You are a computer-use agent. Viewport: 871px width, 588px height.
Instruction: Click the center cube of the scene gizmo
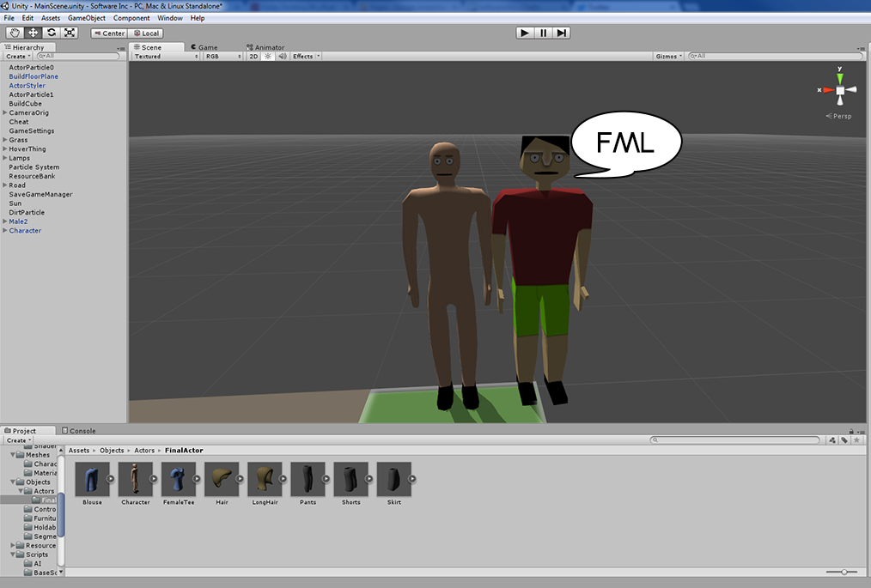click(x=840, y=90)
